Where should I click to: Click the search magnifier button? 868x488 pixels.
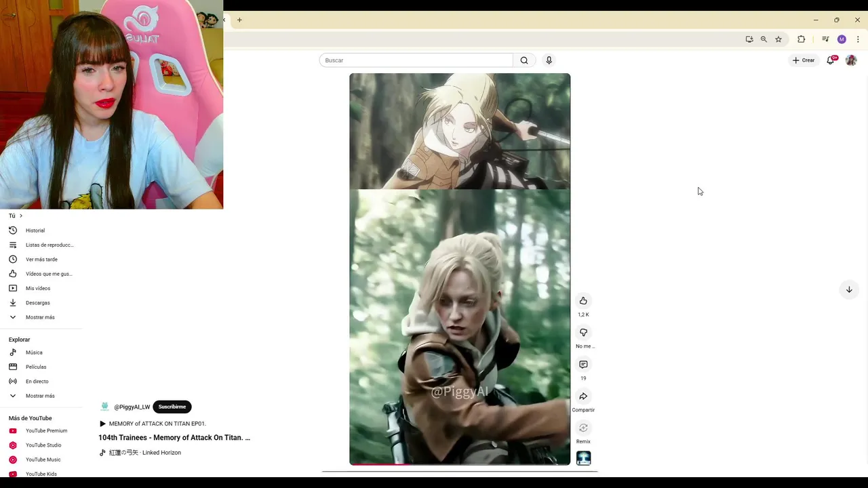(524, 60)
